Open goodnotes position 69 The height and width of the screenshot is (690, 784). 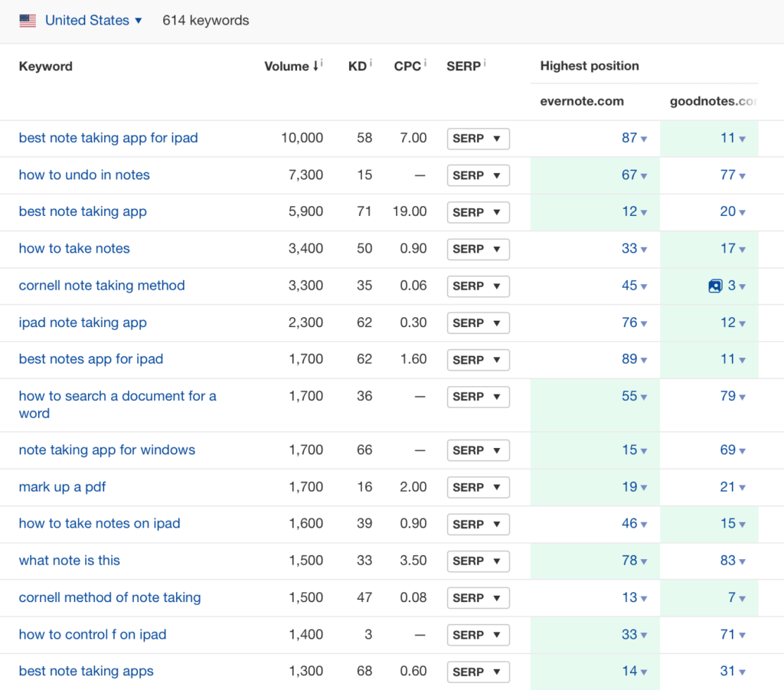(733, 450)
